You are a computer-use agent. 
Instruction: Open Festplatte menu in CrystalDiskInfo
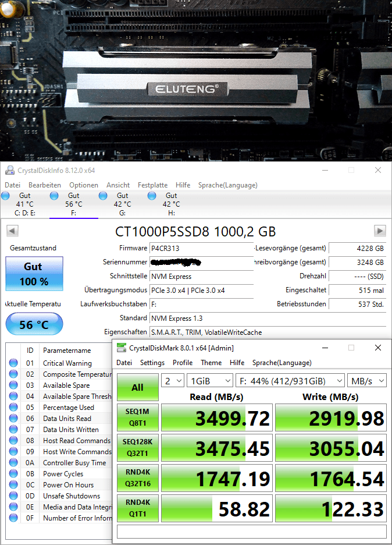(152, 185)
